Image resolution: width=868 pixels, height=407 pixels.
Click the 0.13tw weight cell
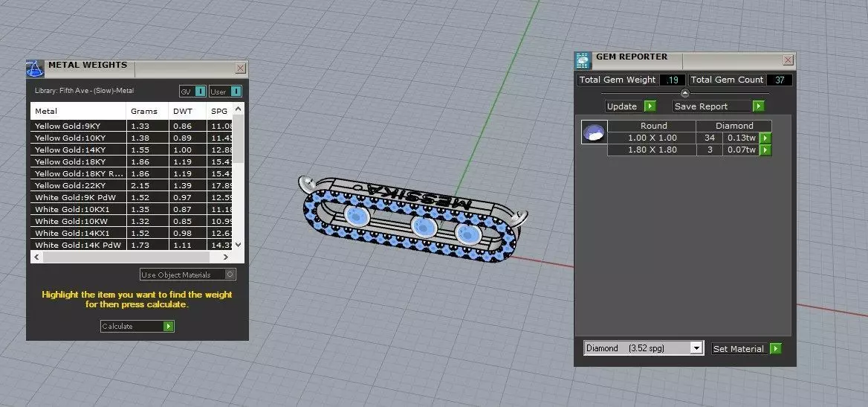click(x=741, y=138)
